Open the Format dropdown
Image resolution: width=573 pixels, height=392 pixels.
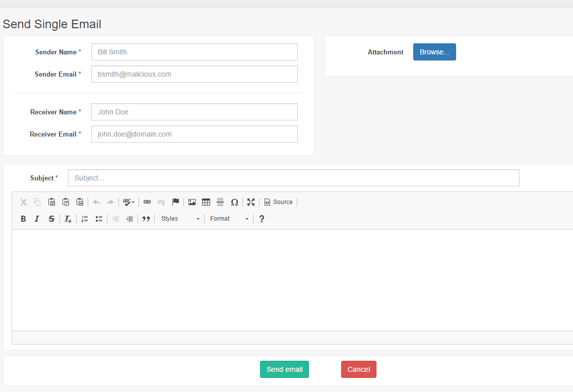tap(229, 219)
